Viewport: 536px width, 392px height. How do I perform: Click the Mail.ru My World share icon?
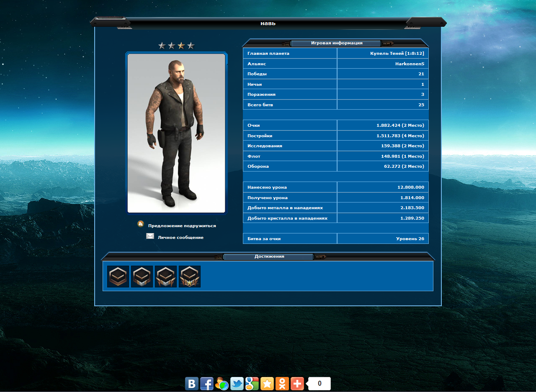(222, 384)
